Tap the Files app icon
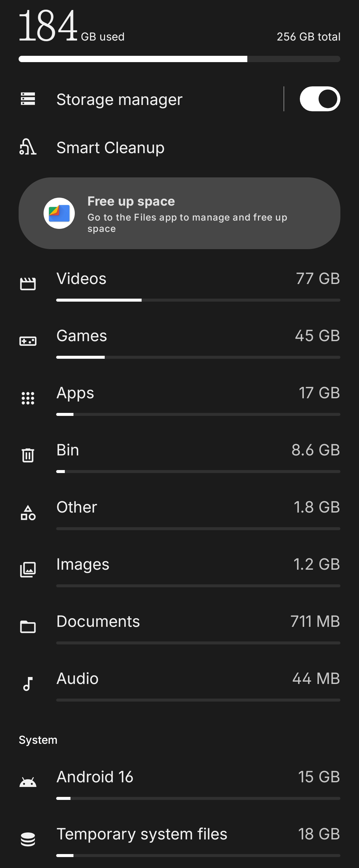359x868 pixels. tap(59, 213)
